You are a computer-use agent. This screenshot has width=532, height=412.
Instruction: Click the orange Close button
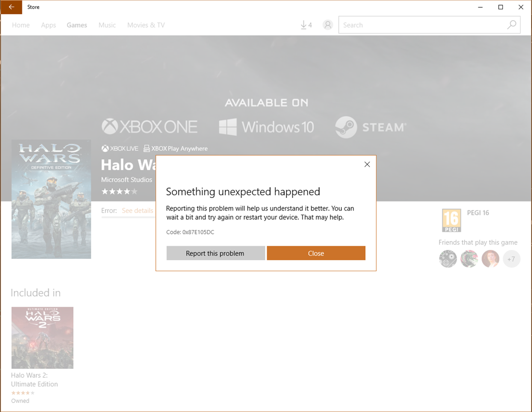[x=316, y=253]
